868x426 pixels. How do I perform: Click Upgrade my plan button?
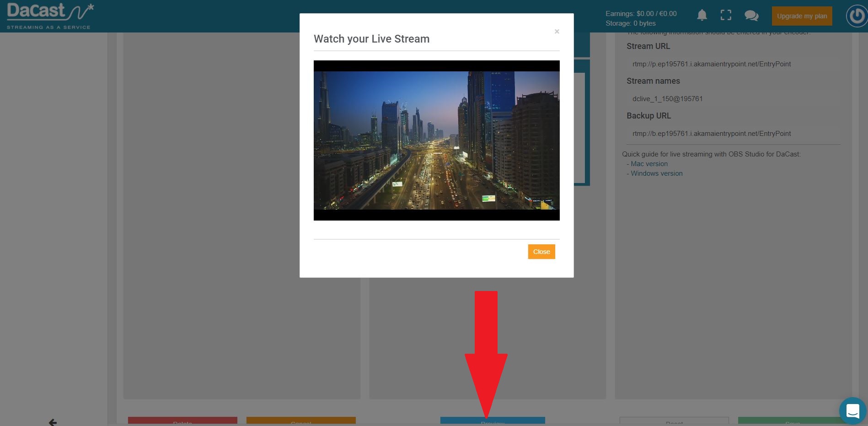[x=802, y=16]
